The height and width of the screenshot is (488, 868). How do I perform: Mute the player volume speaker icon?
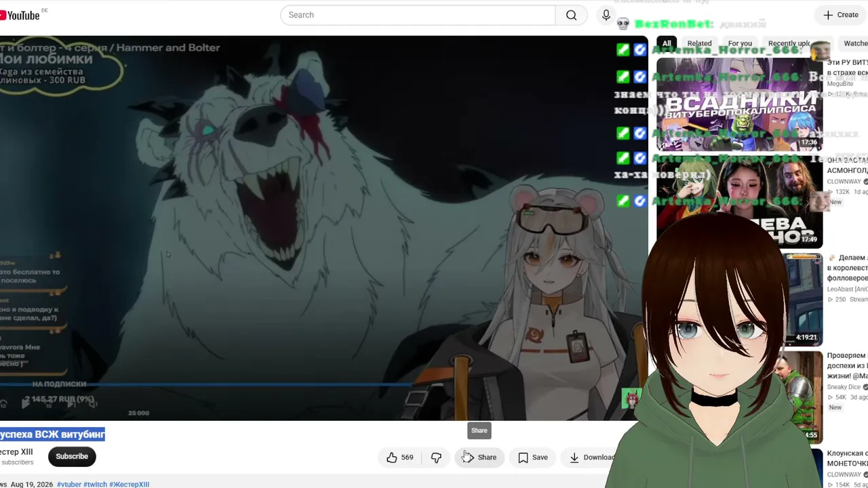pyautogui.click(x=92, y=404)
